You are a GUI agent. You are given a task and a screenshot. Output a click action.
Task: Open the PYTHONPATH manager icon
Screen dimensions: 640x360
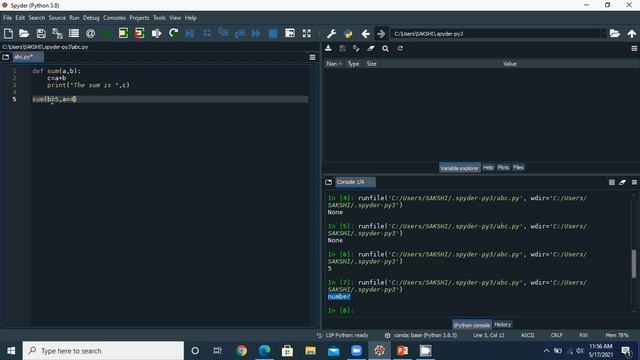[x=348, y=33]
